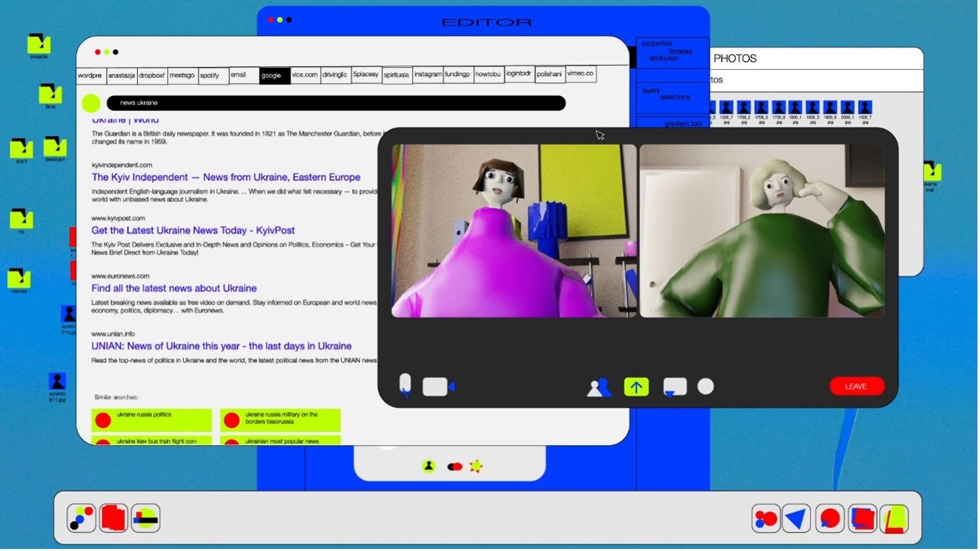
Task: Open the red speech bubble dock app
Action: [x=830, y=518]
